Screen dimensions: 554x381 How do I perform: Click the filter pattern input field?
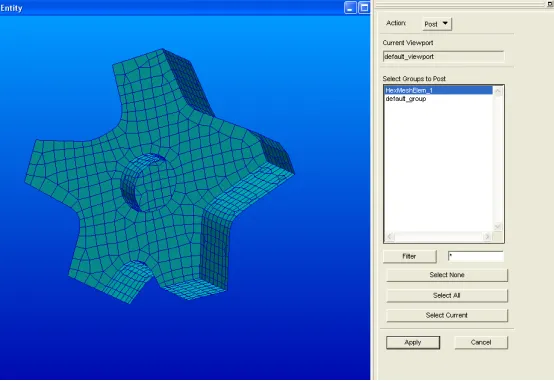pyautogui.click(x=476, y=256)
